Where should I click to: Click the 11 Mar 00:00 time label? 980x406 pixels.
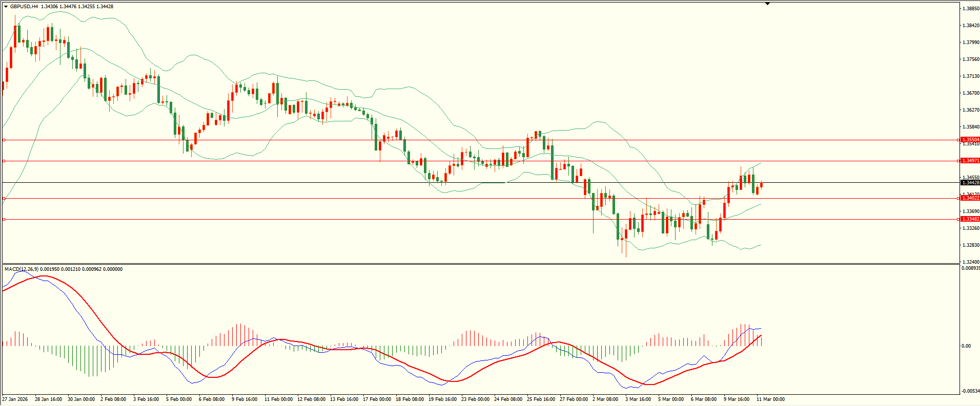(770, 399)
